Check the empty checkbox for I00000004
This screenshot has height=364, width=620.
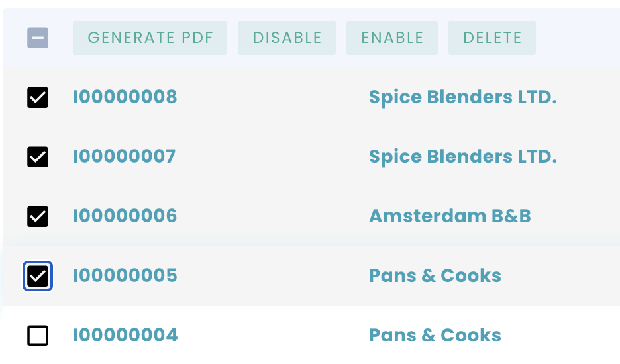[x=38, y=336]
